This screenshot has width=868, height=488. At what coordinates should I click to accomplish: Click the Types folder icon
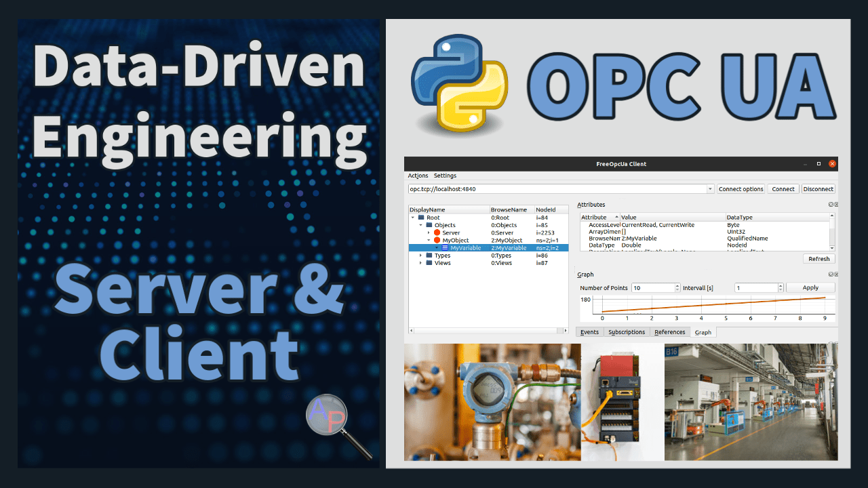(x=429, y=256)
